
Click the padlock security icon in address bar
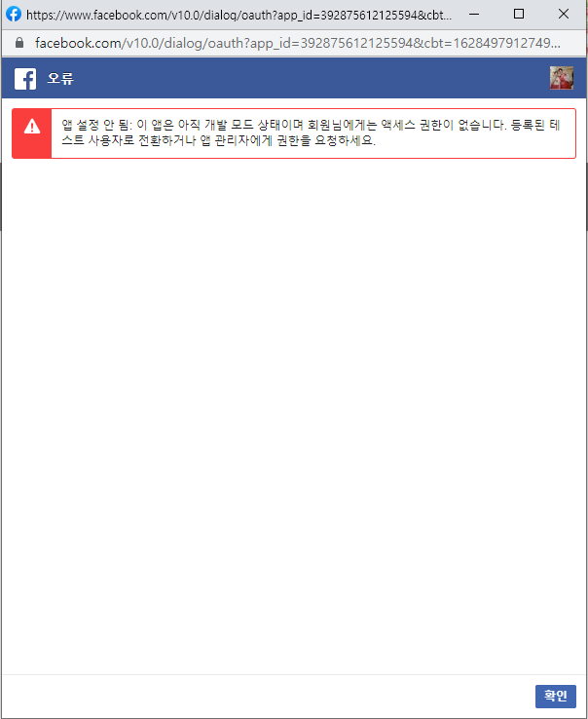[19, 43]
